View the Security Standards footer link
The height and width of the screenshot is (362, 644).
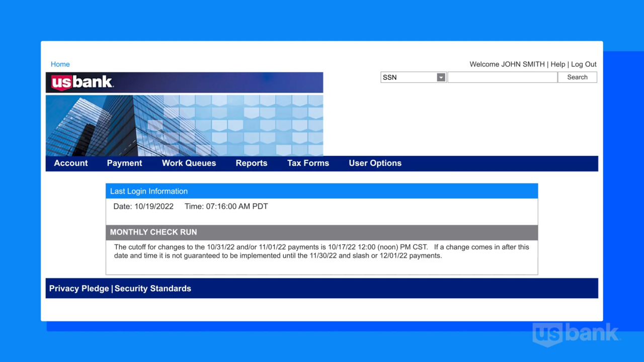(x=153, y=289)
